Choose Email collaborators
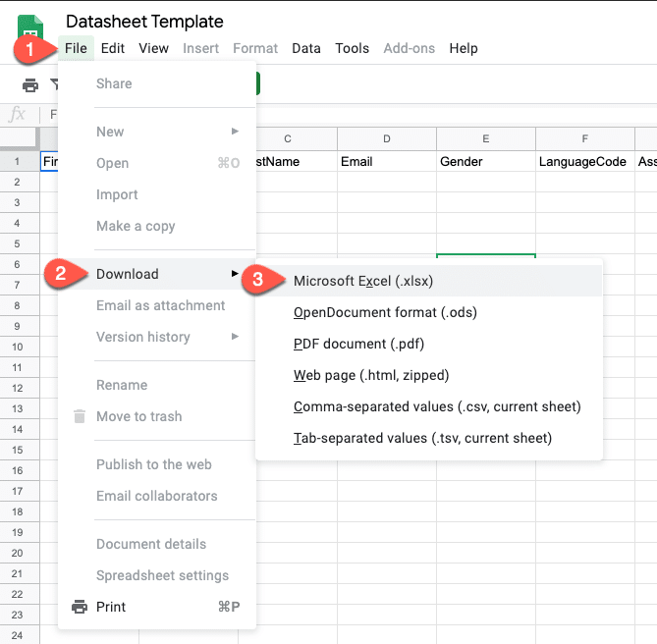657x644 pixels. coord(157,496)
